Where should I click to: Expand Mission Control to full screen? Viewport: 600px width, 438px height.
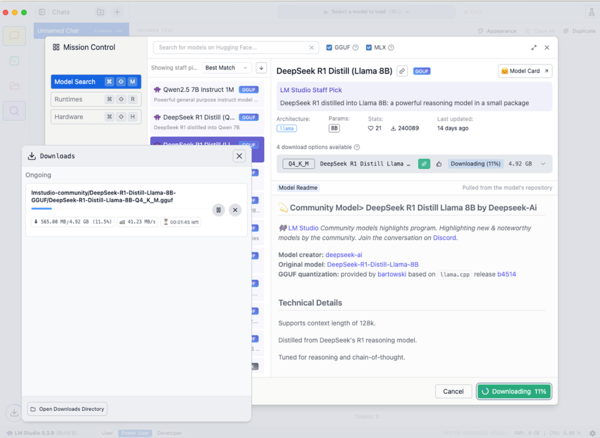(x=534, y=47)
